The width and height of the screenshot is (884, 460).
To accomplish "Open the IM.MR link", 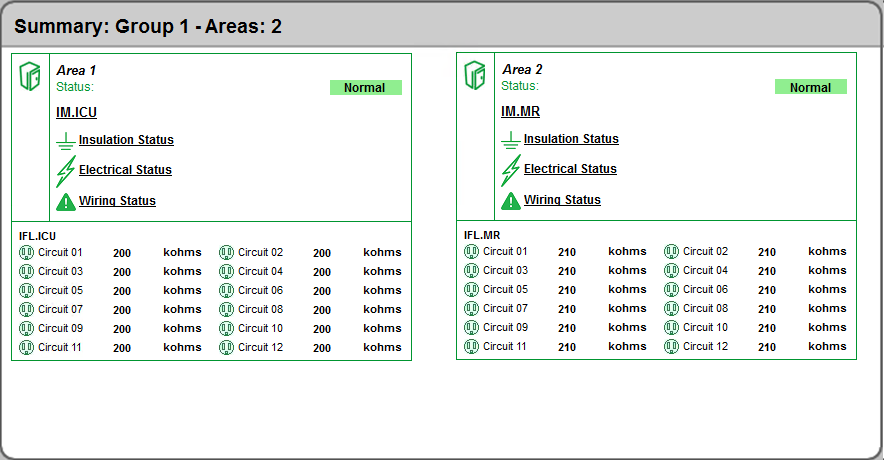I will (520, 112).
